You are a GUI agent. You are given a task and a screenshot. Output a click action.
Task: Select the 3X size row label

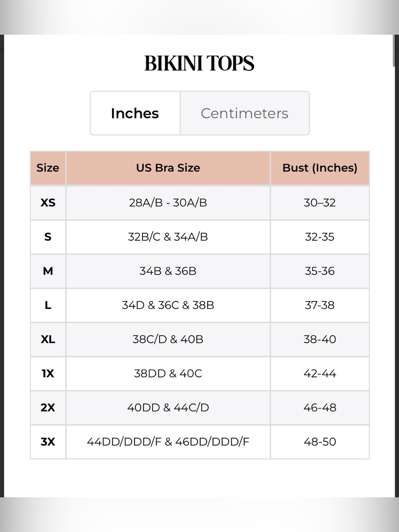(48, 442)
